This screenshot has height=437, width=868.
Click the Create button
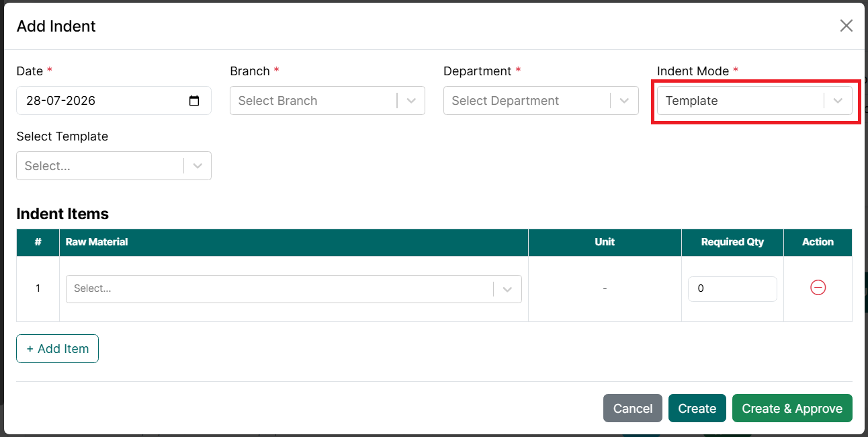pos(697,408)
